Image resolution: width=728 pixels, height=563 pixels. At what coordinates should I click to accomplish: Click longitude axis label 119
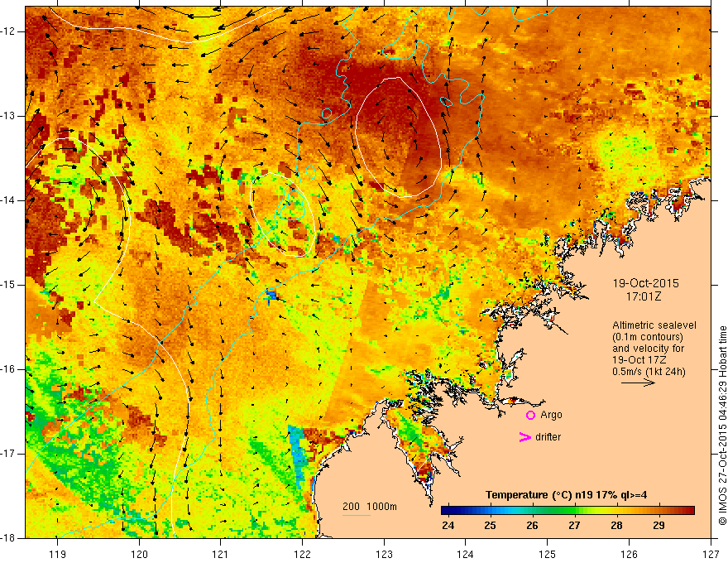coord(57,554)
